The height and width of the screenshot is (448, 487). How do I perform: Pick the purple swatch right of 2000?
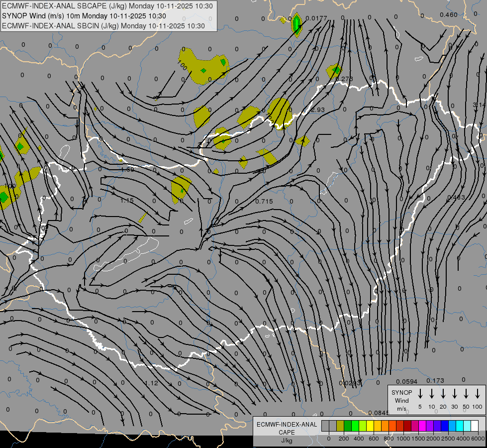[437, 426]
